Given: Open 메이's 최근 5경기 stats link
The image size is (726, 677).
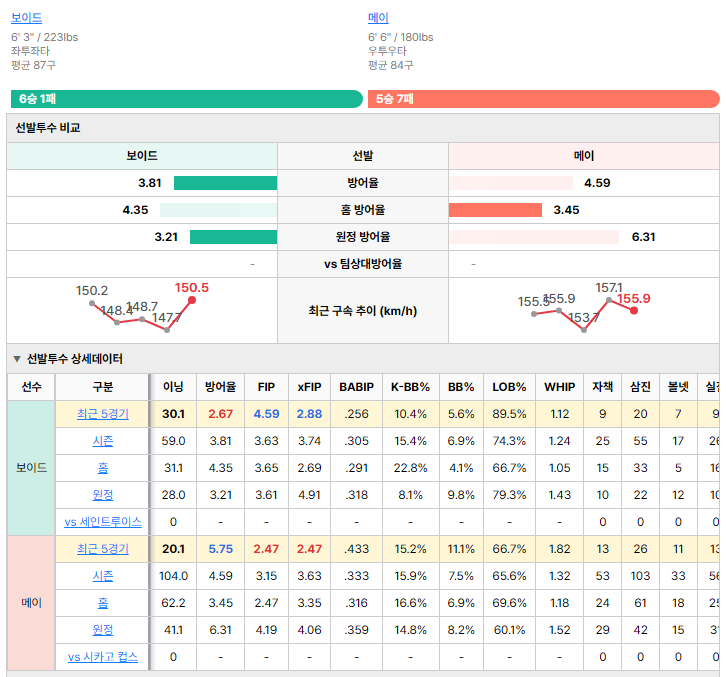Looking at the screenshot, I should [103, 549].
